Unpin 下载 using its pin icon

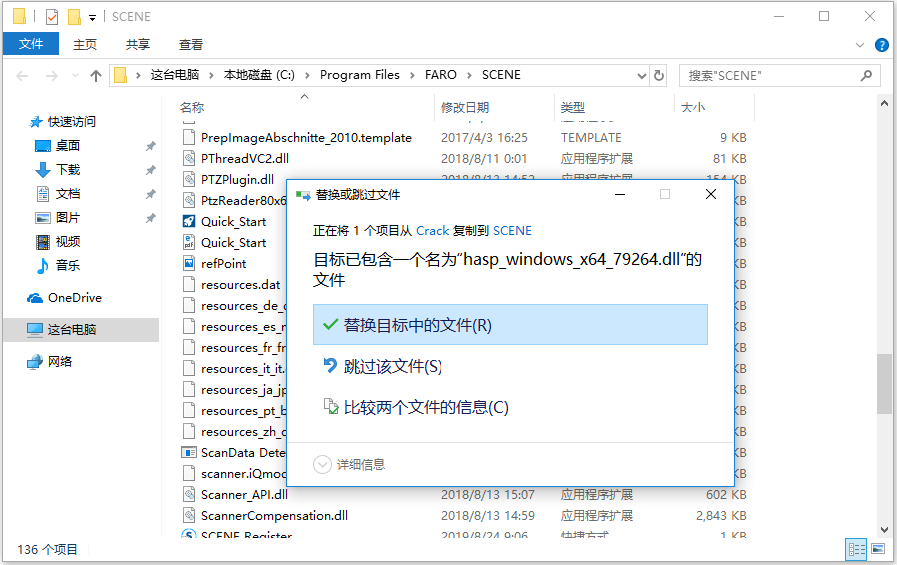(150, 170)
